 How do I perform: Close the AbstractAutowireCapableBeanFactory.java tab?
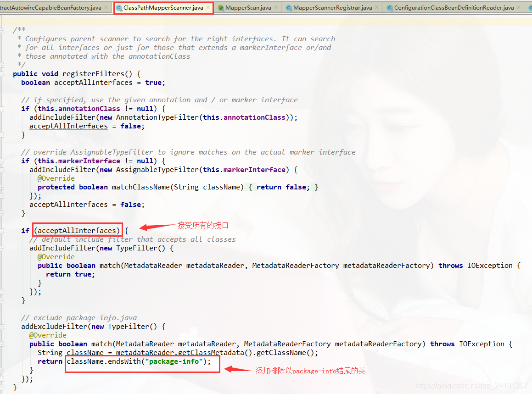(x=106, y=7)
